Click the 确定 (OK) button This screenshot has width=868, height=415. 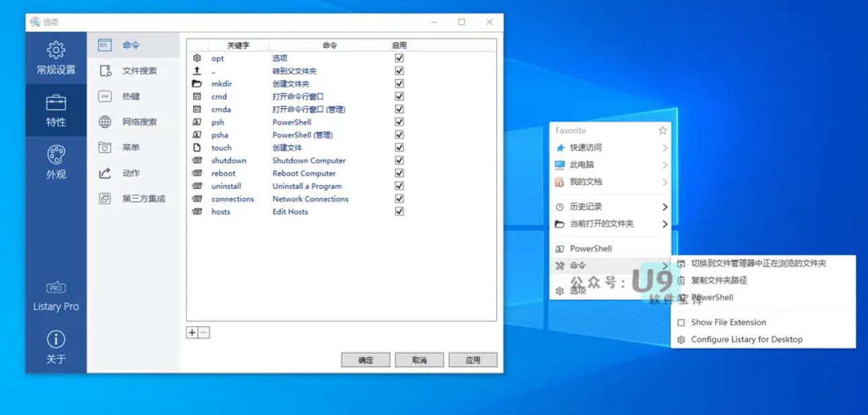coord(365,359)
